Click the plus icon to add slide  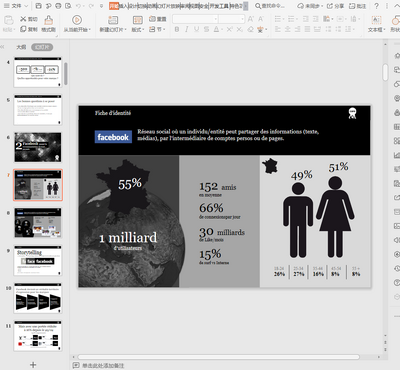[x=33, y=364]
